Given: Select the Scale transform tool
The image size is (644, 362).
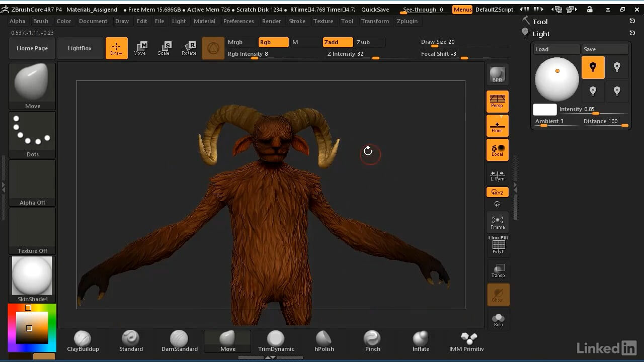Looking at the screenshot, I should pos(164,48).
